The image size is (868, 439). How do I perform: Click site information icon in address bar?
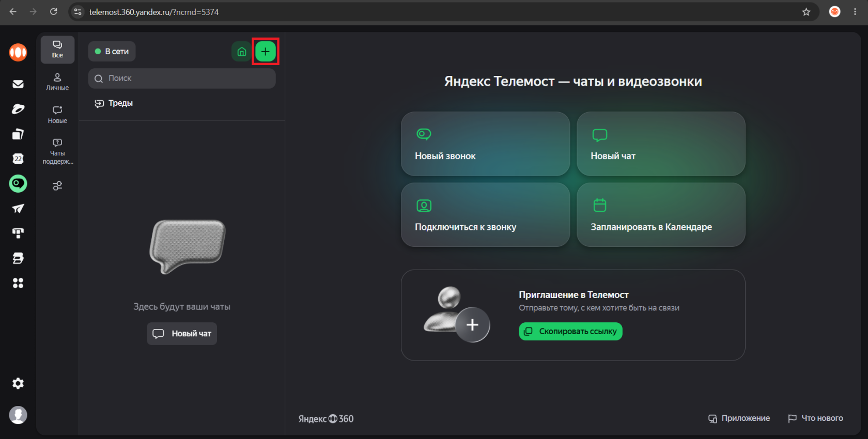tap(78, 12)
